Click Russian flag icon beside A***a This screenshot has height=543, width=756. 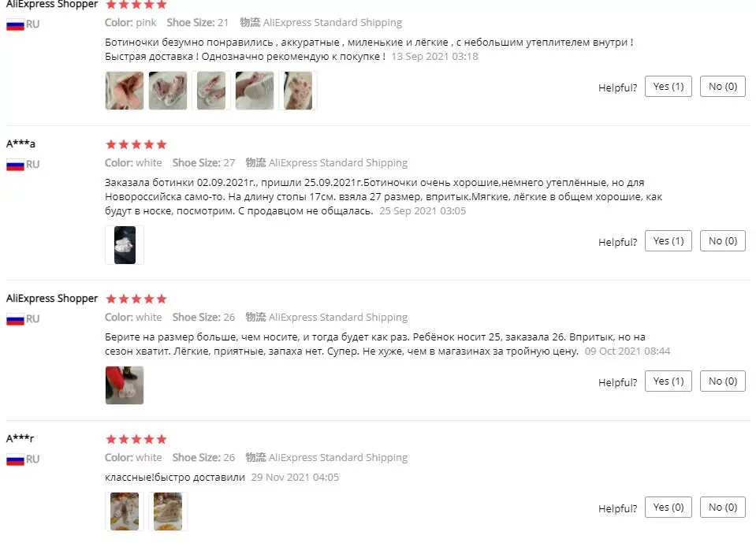tap(15, 165)
